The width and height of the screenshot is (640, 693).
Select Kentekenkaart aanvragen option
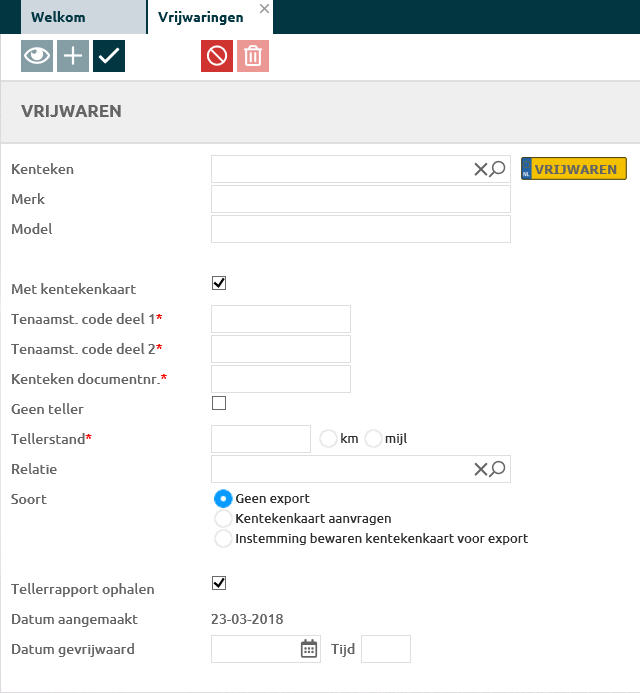[x=224, y=518]
